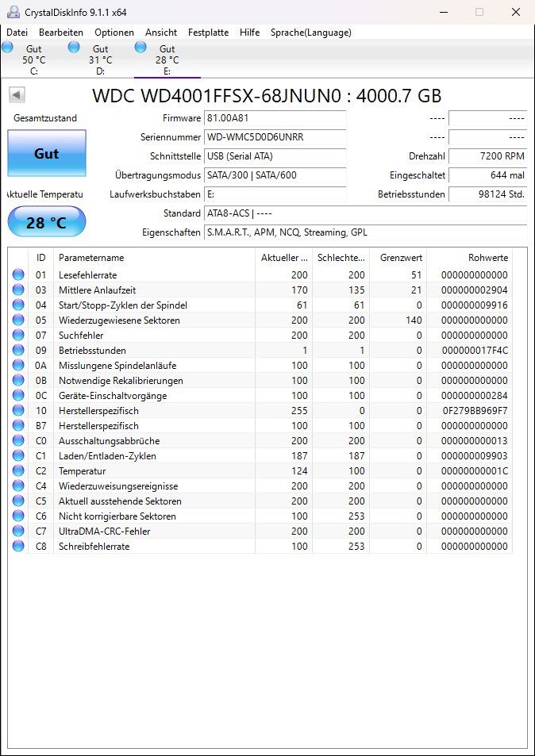Viewport: 535px width, 756px height.
Task: Go to previous disk with left arrow
Action: click(x=17, y=95)
